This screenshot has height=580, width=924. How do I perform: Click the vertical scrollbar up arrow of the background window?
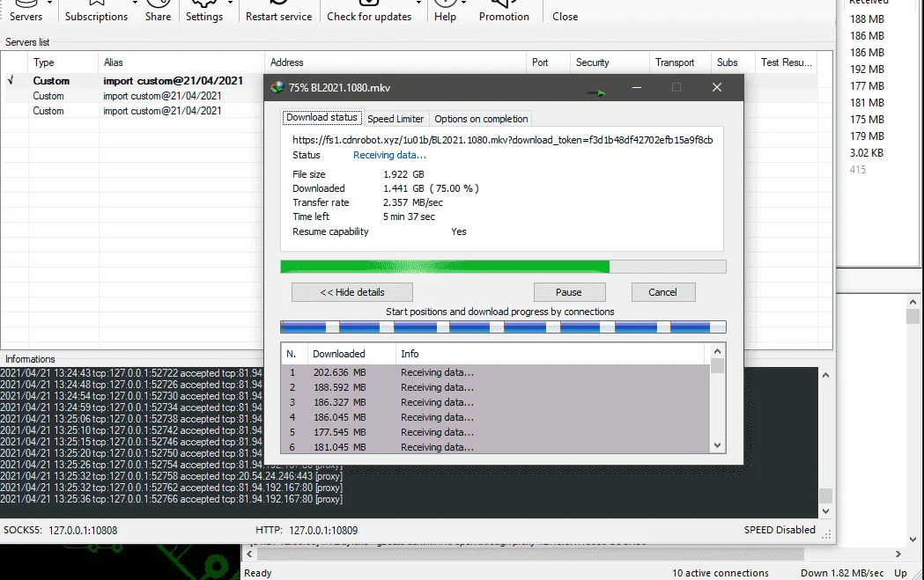tap(913, 302)
